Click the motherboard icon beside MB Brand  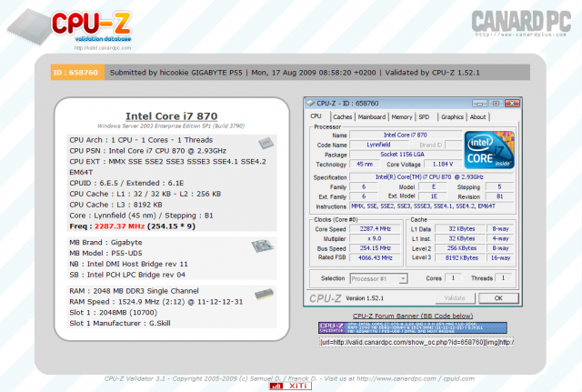[263, 246]
